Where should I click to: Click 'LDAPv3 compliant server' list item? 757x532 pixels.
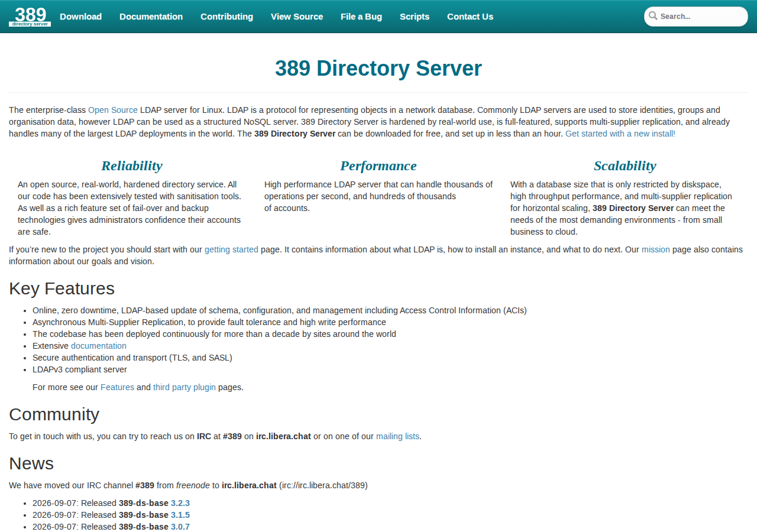(80, 369)
